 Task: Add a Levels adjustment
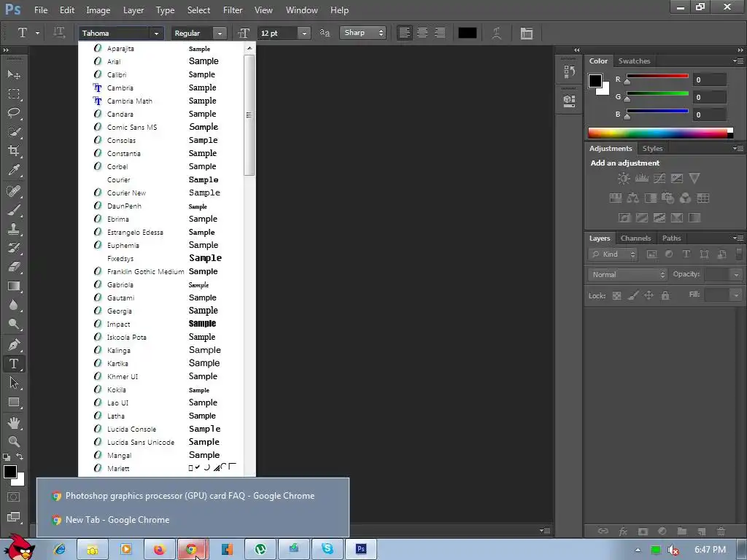tap(642, 179)
